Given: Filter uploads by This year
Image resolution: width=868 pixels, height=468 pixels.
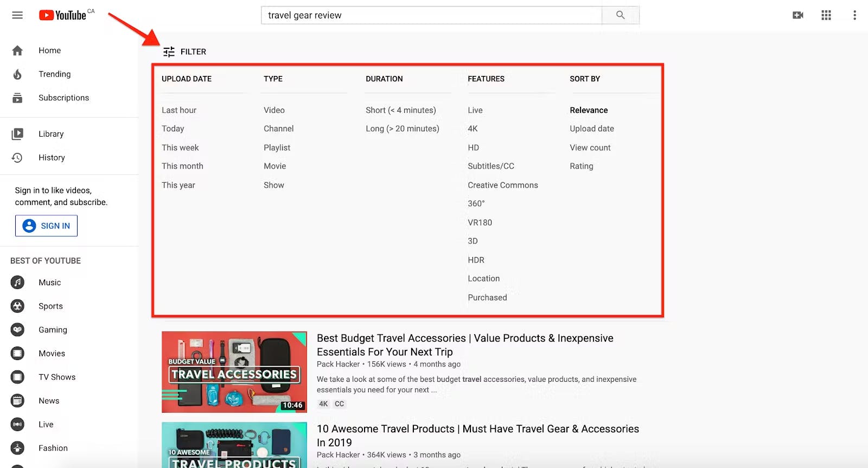Looking at the screenshot, I should (x=178, y=185).
